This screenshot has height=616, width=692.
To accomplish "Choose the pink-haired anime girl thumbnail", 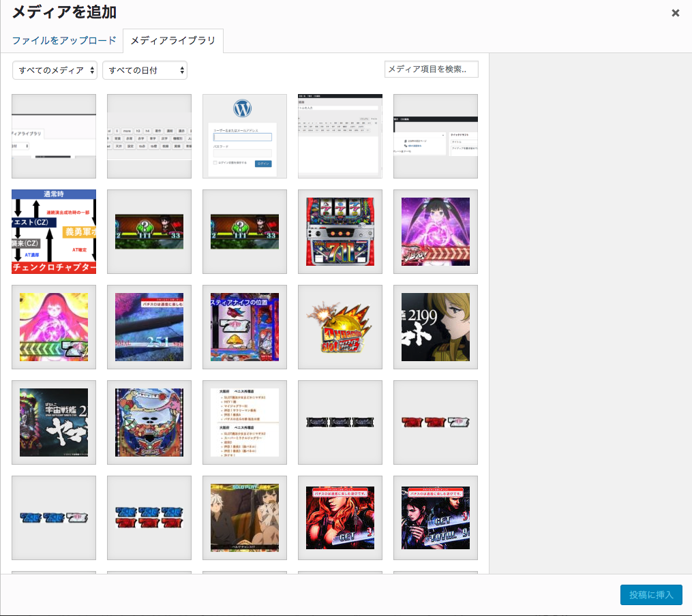I will [x=54, y=327].
